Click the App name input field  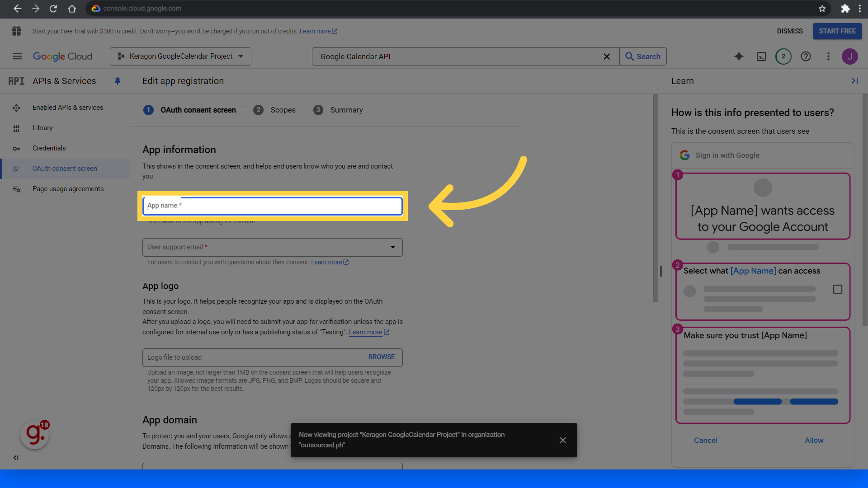[273, 206]
